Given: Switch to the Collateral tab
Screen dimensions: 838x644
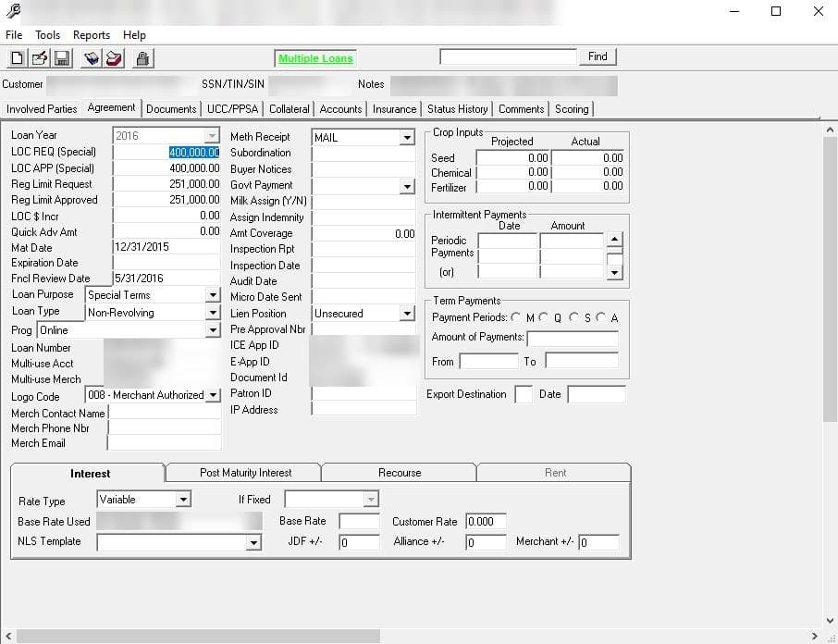Looking at the screenshot, I should (x=290, y=109).
